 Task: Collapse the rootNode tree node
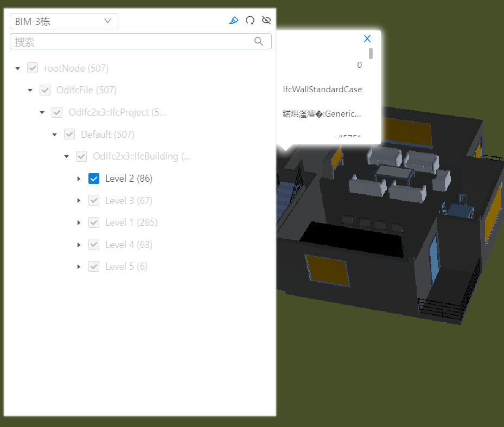click(x=18, y=68)
